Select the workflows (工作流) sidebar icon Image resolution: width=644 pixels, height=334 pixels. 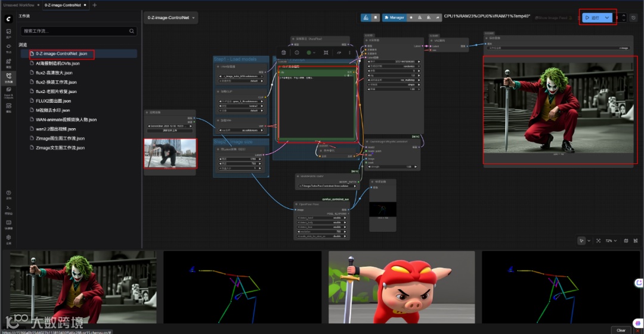pos(8,78)
